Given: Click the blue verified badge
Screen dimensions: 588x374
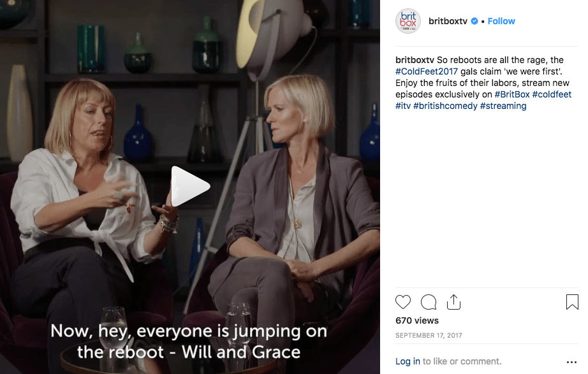Looking at the screenshot, I should 474,22.
